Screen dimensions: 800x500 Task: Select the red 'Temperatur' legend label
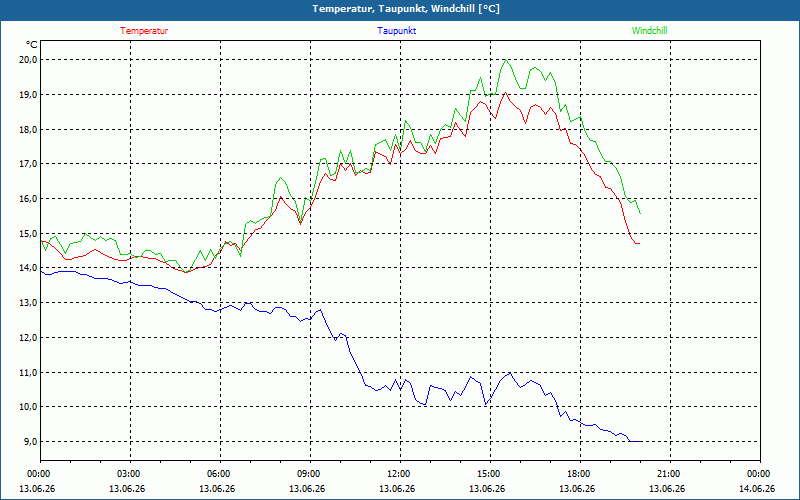click(x=144, y=31)
